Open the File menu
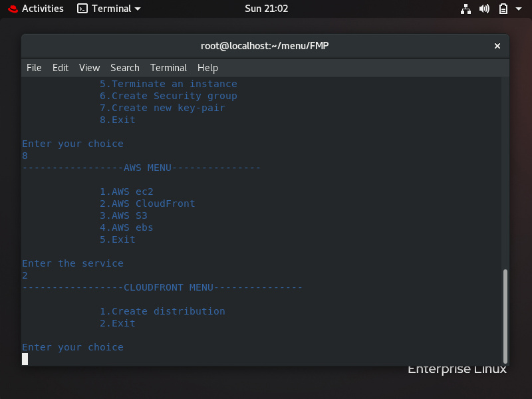Screen dimensions: 532x399 click(34, 68)
